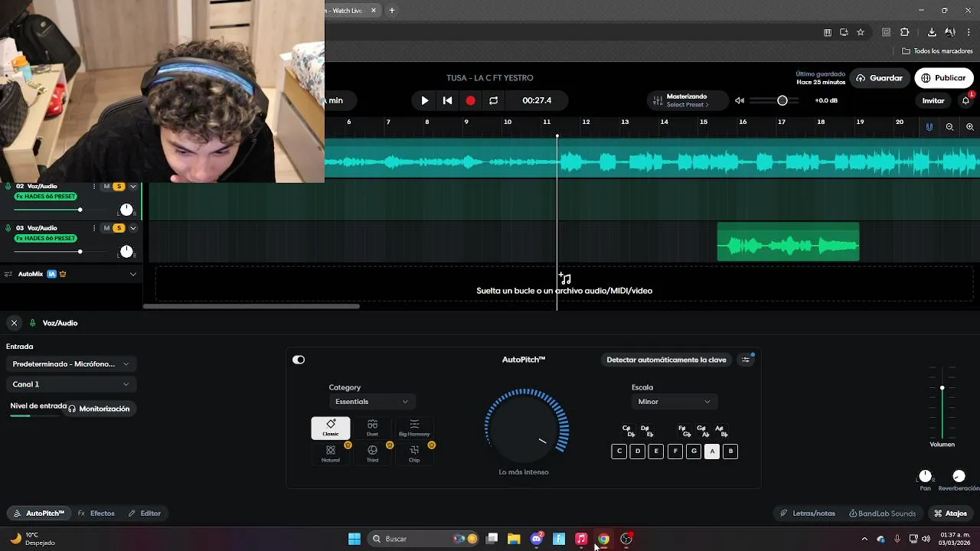Click Detectar automáticamente la clave
Viewport: 980px width, 551px height.
(666, 360)
